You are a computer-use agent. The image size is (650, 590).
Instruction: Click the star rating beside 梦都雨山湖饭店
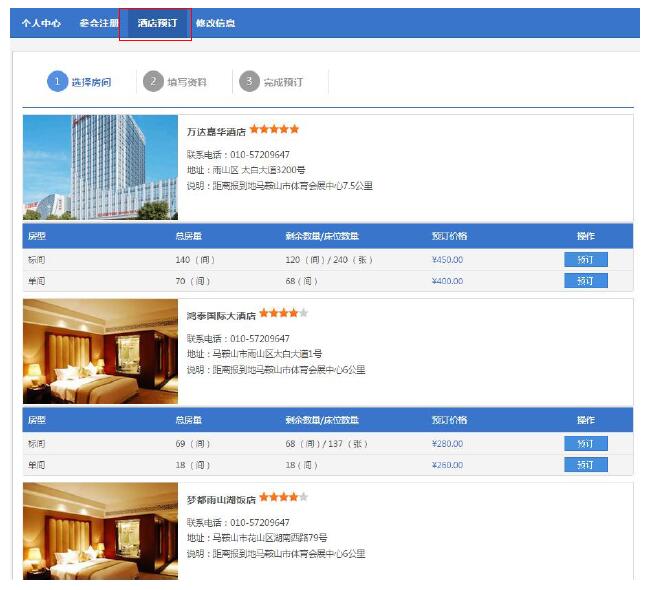(283, 497)
